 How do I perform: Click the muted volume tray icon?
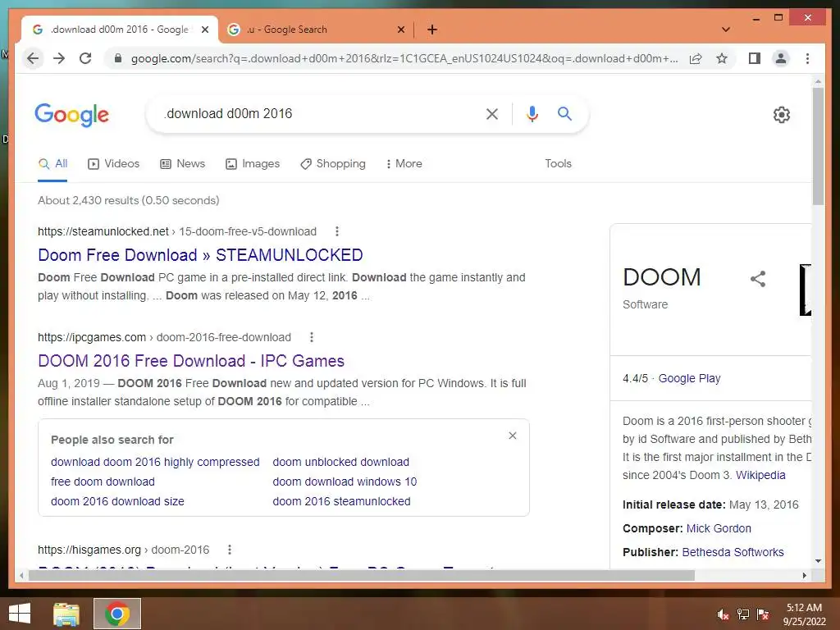tap(723, 614)
